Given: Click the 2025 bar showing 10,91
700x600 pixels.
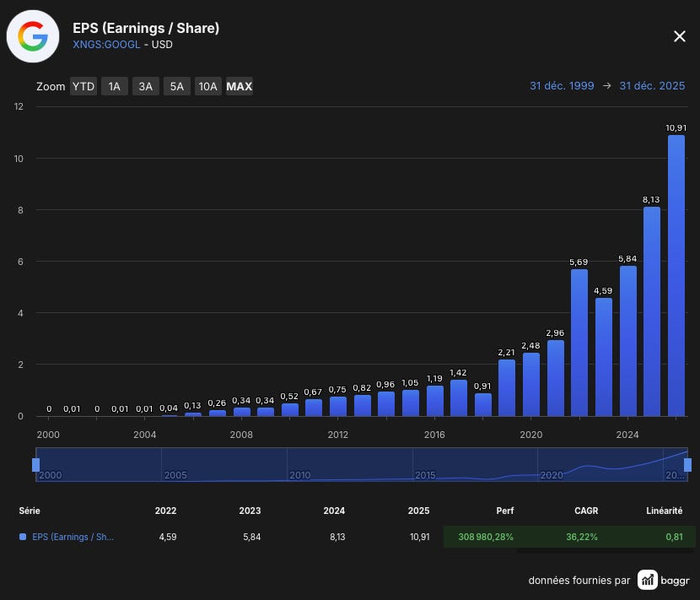Looking at the screenshot, I should point(676,276).
